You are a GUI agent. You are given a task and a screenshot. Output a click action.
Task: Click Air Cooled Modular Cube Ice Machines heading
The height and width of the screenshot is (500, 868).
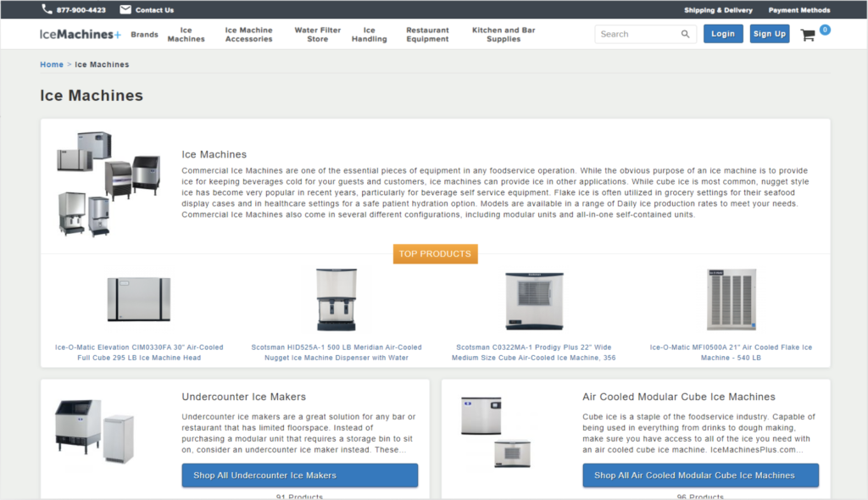tap(679, 397)
